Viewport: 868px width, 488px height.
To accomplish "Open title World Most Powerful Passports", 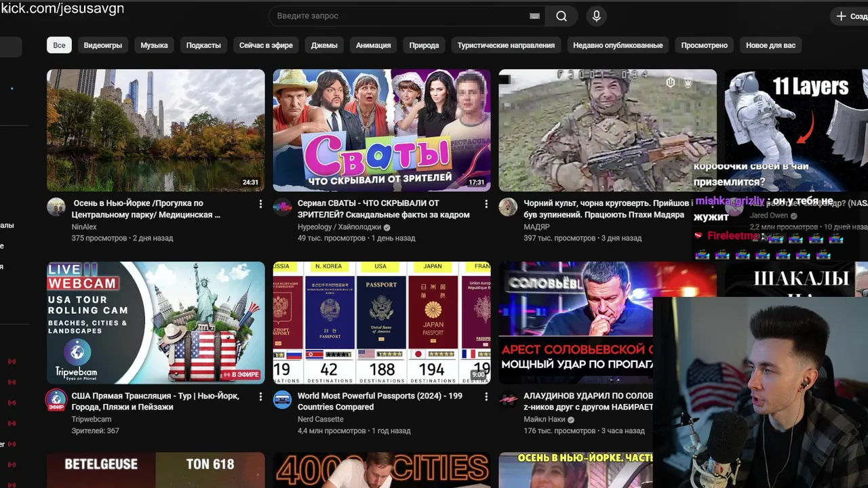I will [x=380, y=401].
